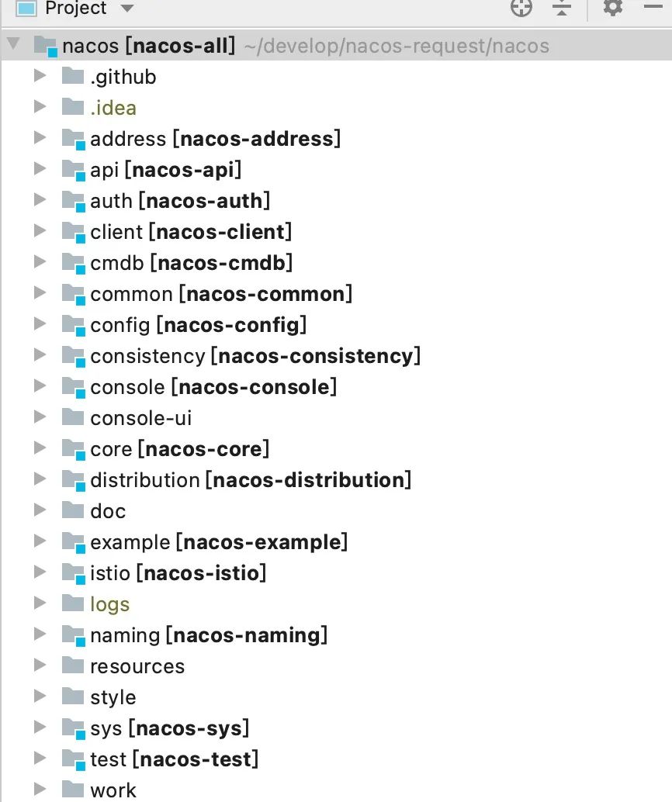
Task: Click the locate/scroll from source target icon
Action: pos(521,8)
